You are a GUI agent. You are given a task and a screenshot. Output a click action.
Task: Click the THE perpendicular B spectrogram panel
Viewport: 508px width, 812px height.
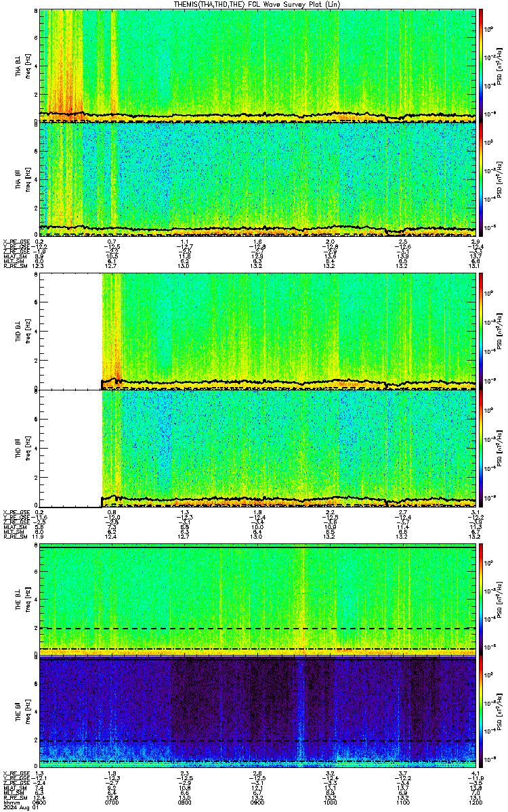pos(257,600)
